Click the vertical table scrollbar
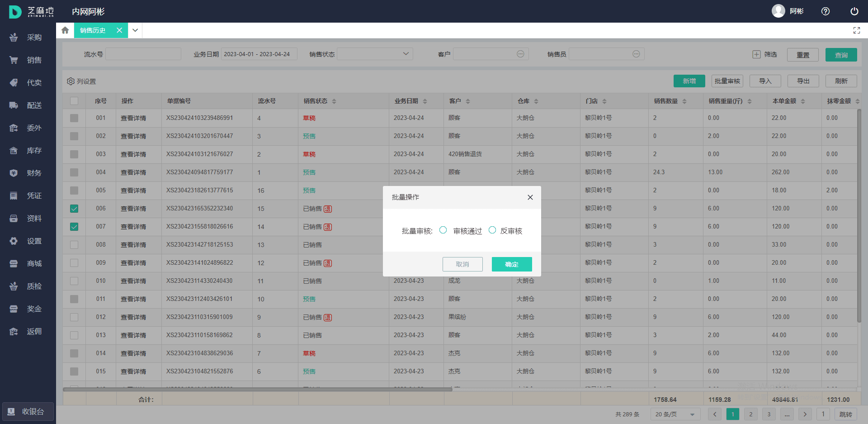868x424 pixels. tap(859, 215)
